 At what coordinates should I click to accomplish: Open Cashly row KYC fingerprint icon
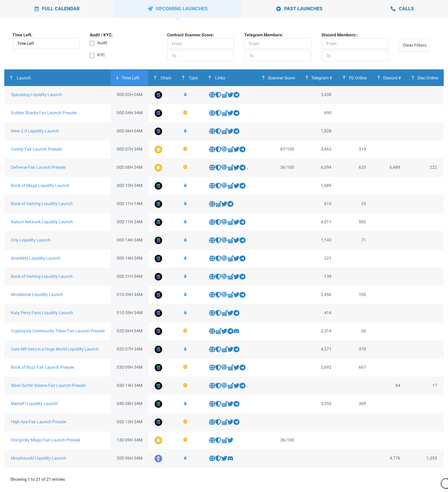[x=224, y=149]
